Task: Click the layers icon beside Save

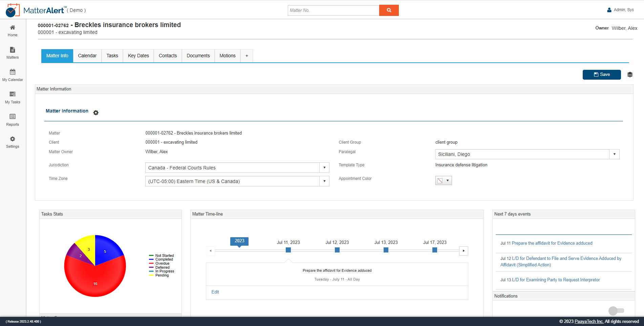Action: [x=630, y=75]
